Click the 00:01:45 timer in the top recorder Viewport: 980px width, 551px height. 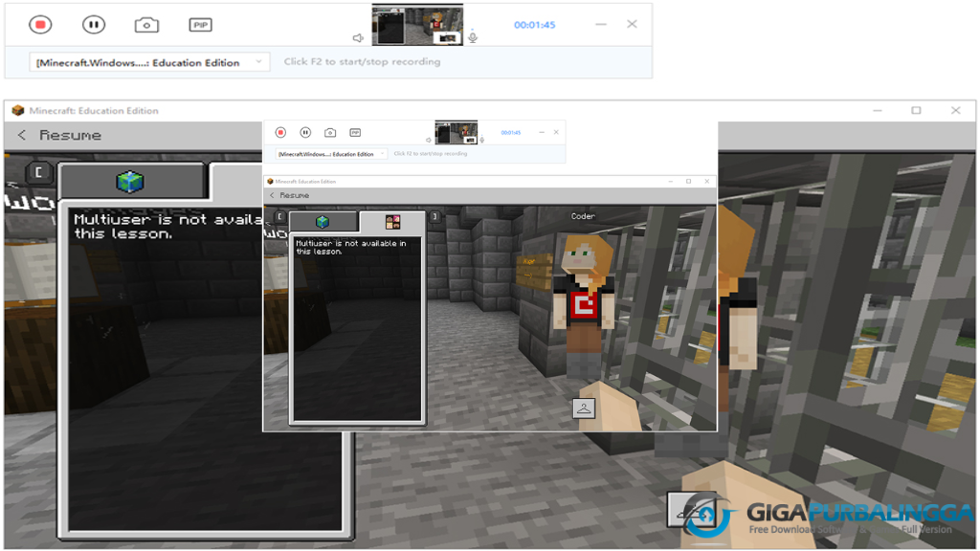click(x=534, y=25)
